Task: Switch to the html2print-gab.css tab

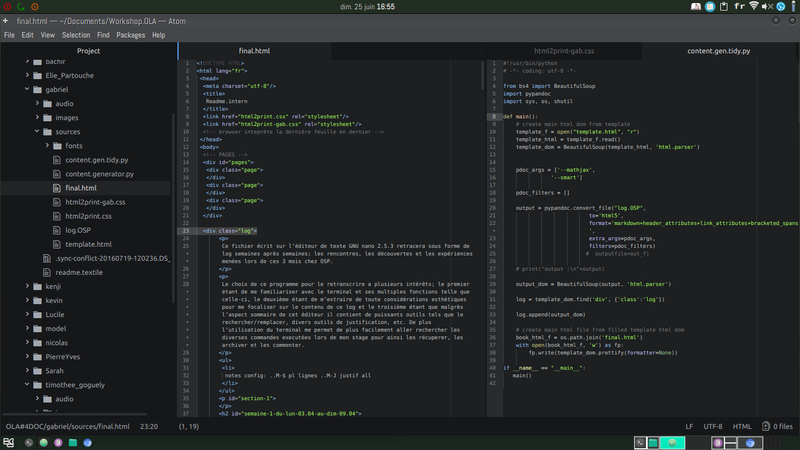Action: [564, 51]
